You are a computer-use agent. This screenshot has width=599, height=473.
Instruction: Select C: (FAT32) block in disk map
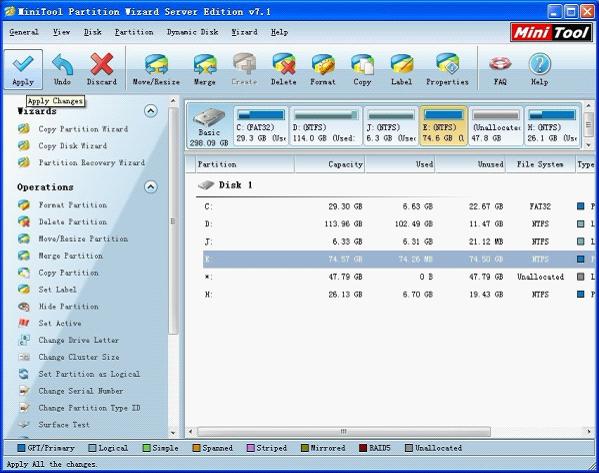(261, 126)
